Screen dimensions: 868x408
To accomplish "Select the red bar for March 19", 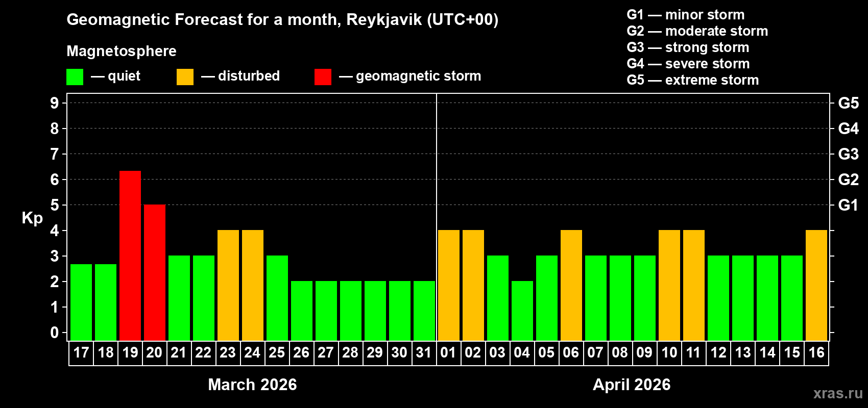I will coord(130,256).
